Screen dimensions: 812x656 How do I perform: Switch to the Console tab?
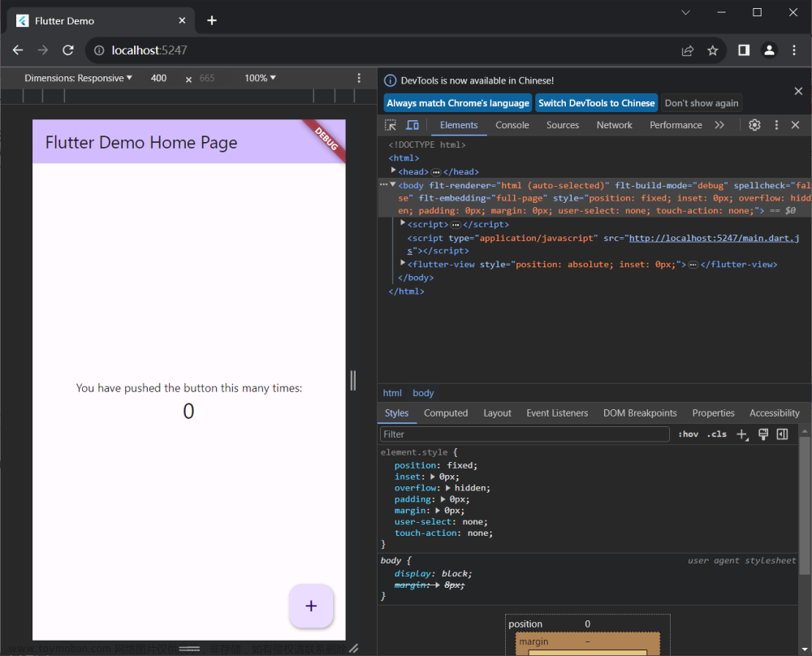pyautogui.click(x=512, y=125)
